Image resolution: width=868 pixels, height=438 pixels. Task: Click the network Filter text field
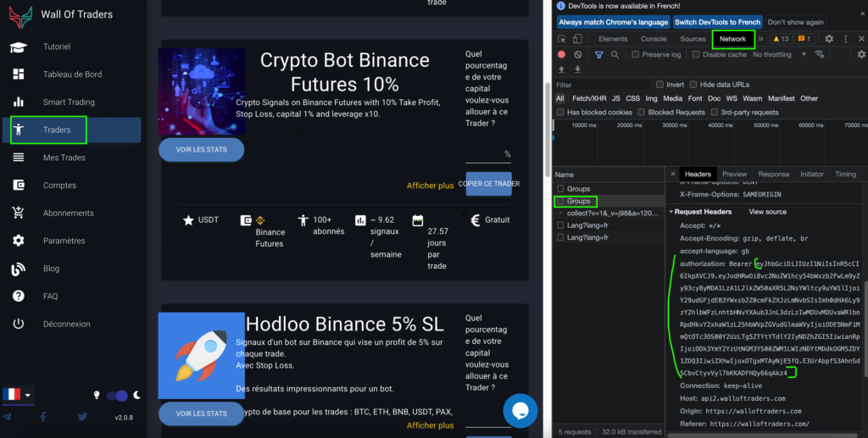pyautogui.click(x=602, y=86)
